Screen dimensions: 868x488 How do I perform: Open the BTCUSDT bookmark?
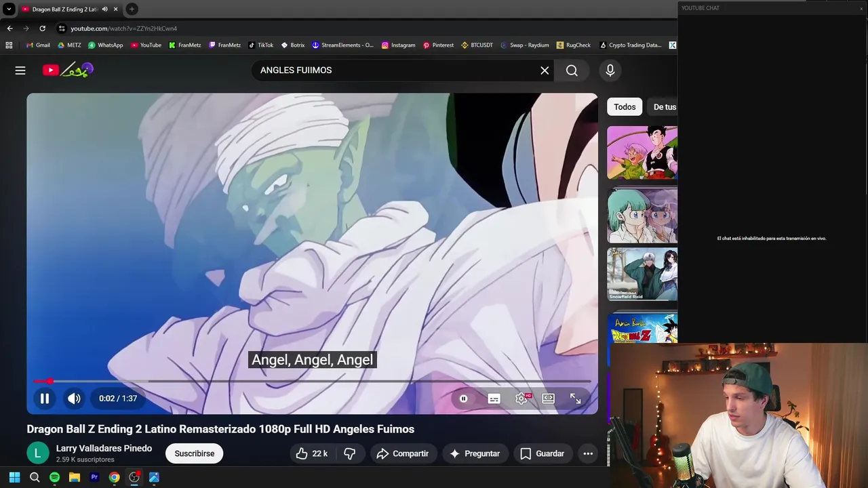point(477,45)
